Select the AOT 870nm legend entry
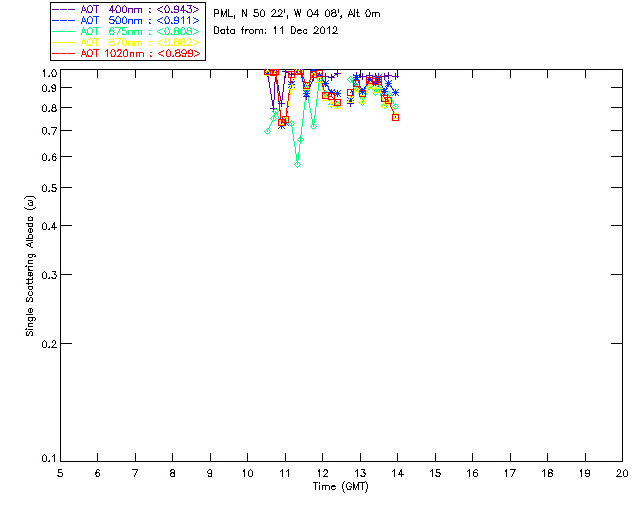The width and height of the screenshot is (640, 512). [127, 42]
